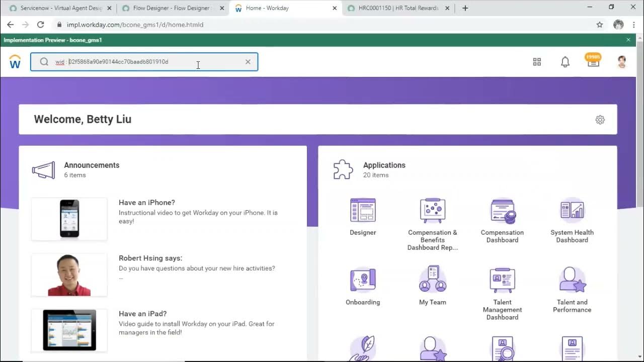Click the Announcements megaphone icon
Screen dimensions: 644x362
point(43,170)
